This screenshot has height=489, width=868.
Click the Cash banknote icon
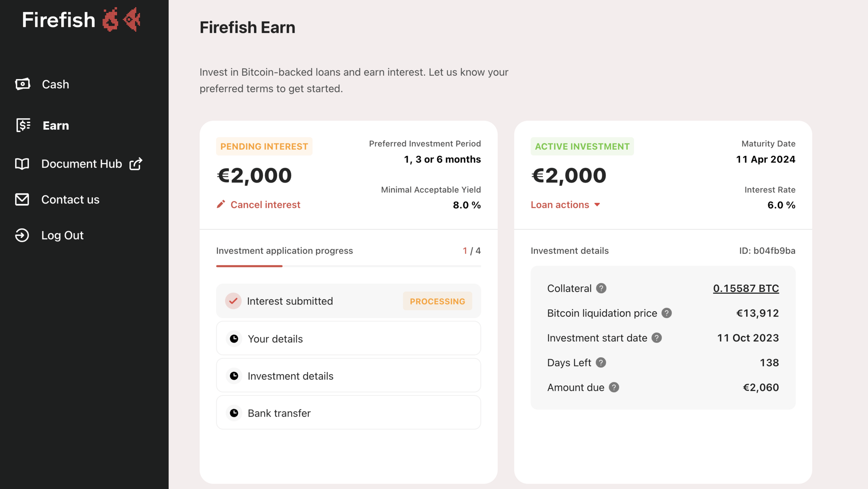tap(22, 84)
